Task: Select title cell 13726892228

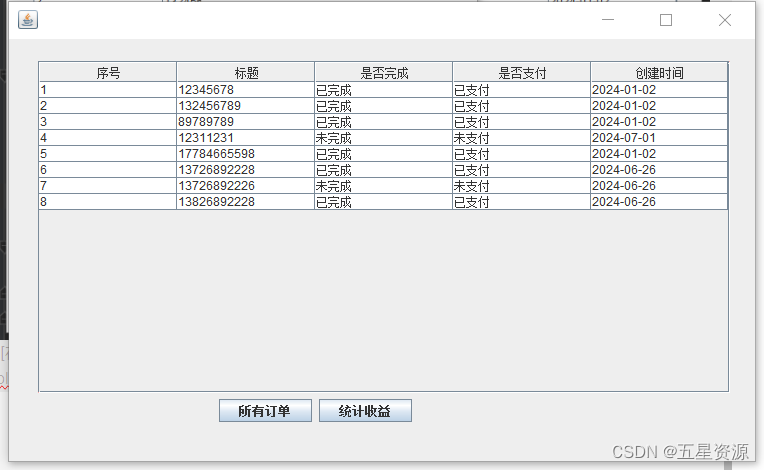Action: 246,170
